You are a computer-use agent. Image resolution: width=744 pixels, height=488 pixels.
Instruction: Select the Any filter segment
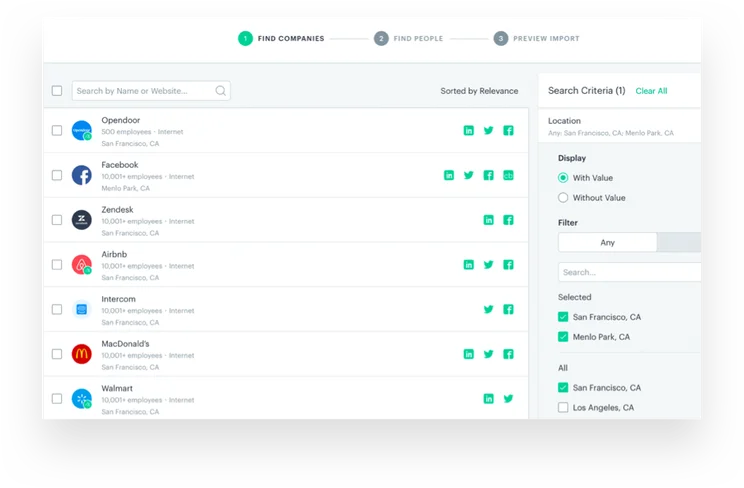608,243
